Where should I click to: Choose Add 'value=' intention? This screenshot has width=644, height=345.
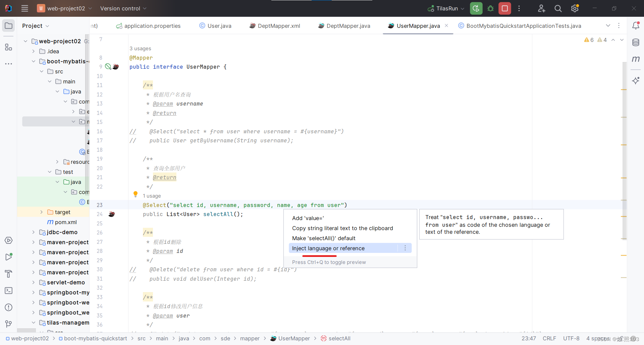pyautogui.click(x=350, y=218)
